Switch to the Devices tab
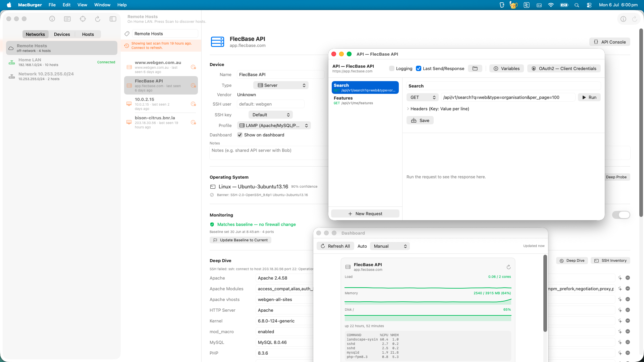This screenshot has width=644, height=362. pyautogui.click(x=62, y=34)
